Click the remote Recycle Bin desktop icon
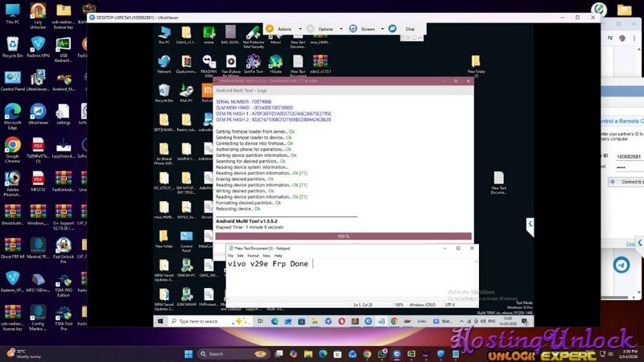Viewport: 644px width, 362px height. click(164, 93)
